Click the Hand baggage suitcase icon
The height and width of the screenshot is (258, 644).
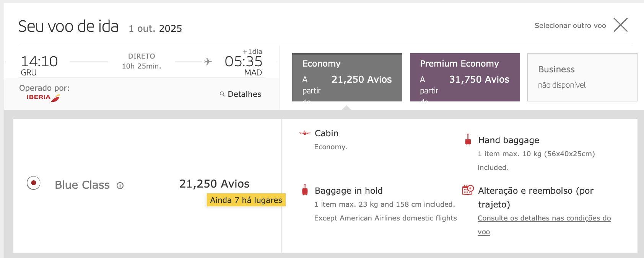[468, 140]
